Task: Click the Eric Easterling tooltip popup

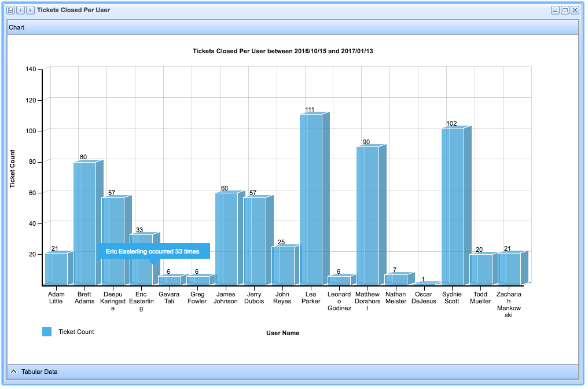Action: point(153,251)
